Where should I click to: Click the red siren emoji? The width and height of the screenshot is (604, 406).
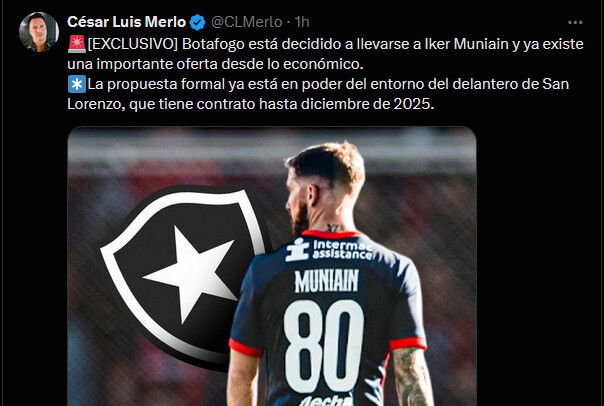77,44
